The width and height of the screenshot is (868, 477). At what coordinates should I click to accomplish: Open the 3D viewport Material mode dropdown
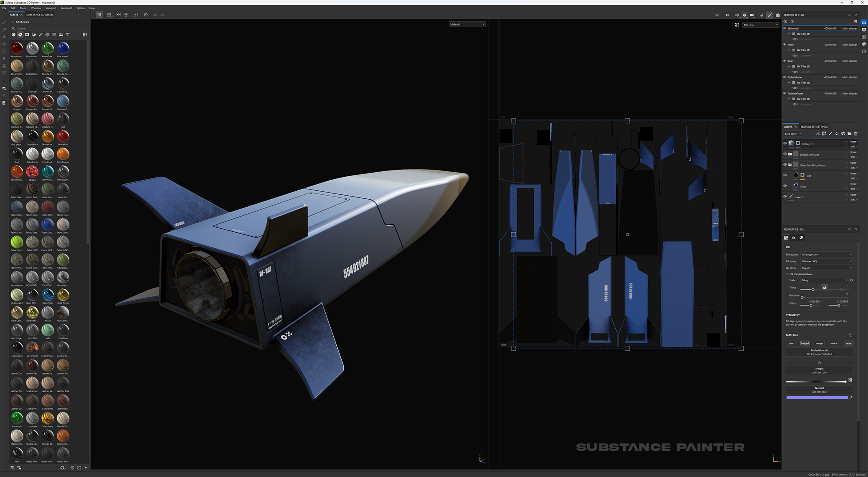click(467, 24)
